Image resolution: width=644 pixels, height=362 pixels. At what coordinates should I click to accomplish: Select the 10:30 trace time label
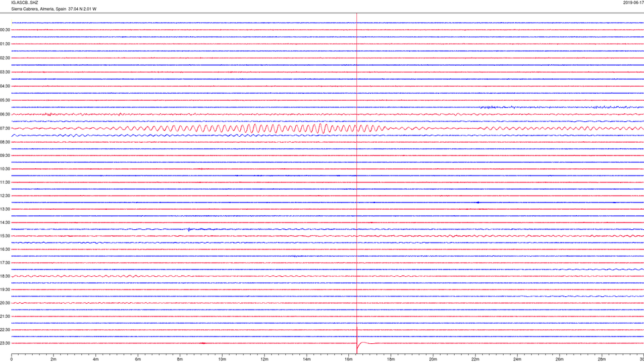(5, 169)
